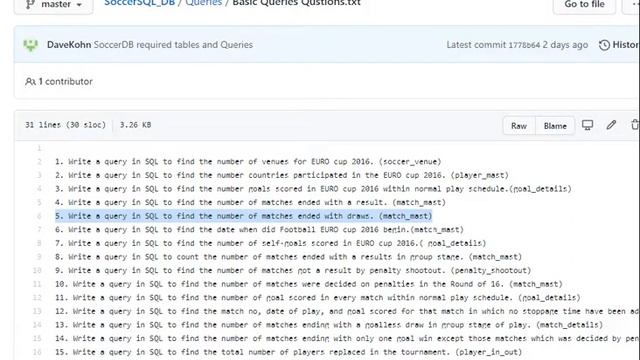Open the latest commit hash 1778b64
The image size is (640, 360).
pos(524,45)
